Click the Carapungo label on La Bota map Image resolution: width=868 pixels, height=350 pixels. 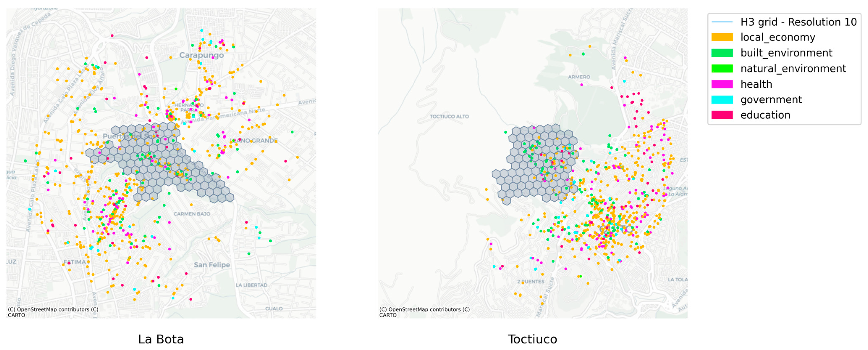201,55
